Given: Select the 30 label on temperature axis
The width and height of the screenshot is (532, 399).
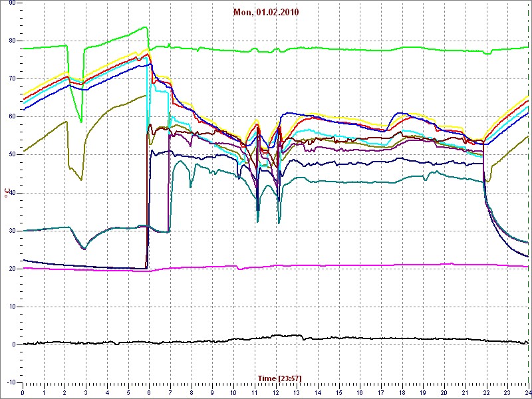Looking at the screenshot, I should pyautogui.click(x=12, y=231).
